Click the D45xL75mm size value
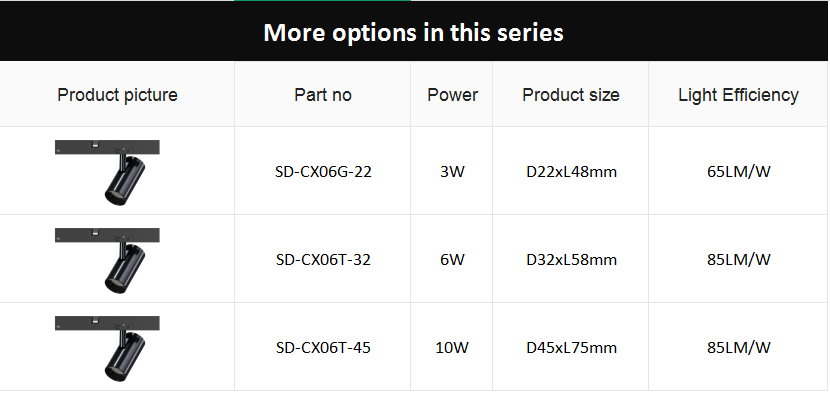Viewport: 830px width, 394px height. [572, 348]
